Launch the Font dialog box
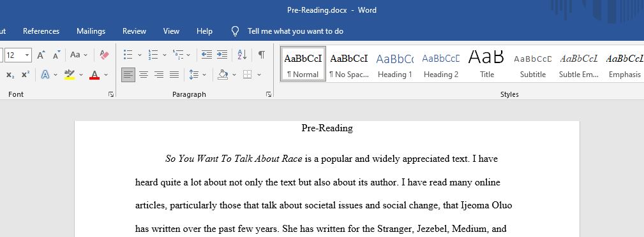The image size is (644, 237). pyautogui.click(x=111, y=94)
